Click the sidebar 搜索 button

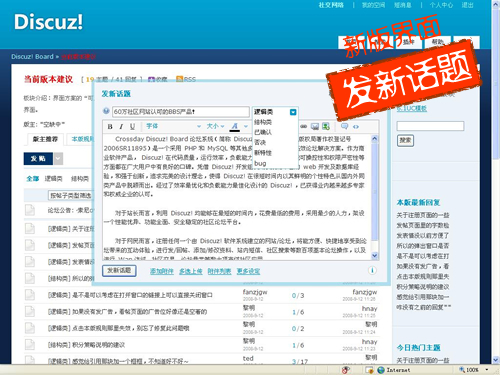click(405, 140)
